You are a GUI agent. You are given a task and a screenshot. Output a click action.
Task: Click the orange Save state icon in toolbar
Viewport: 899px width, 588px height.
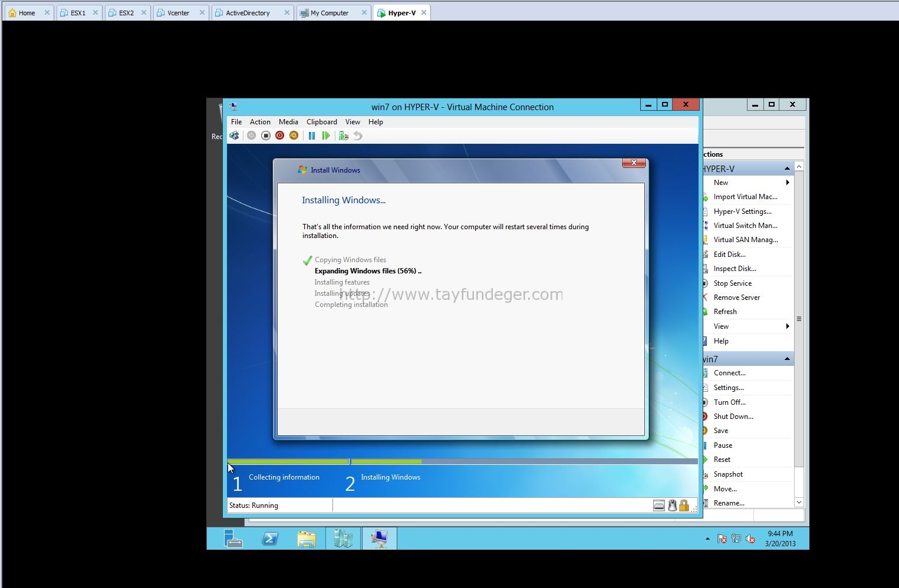294,136
